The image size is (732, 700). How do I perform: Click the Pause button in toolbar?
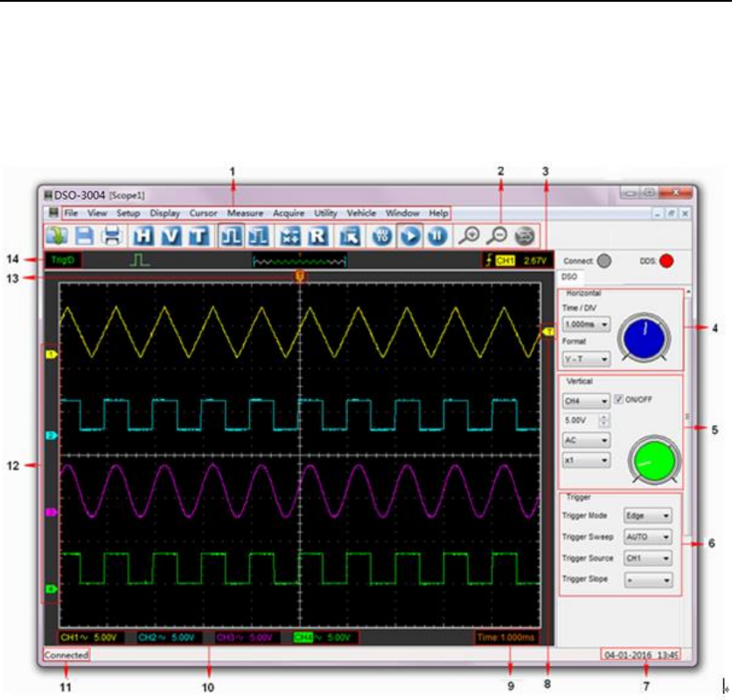pyautogui.click(x=437, y=236)
